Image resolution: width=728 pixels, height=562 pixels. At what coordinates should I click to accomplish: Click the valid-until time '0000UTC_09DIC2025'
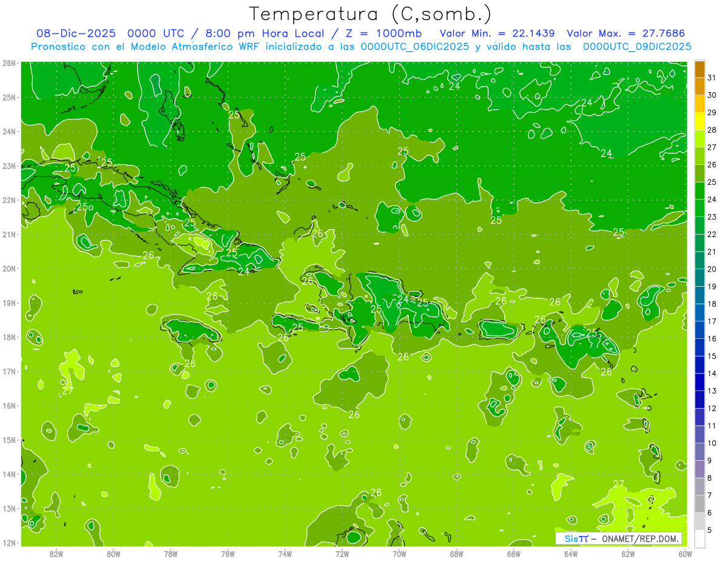click(637, 47)
